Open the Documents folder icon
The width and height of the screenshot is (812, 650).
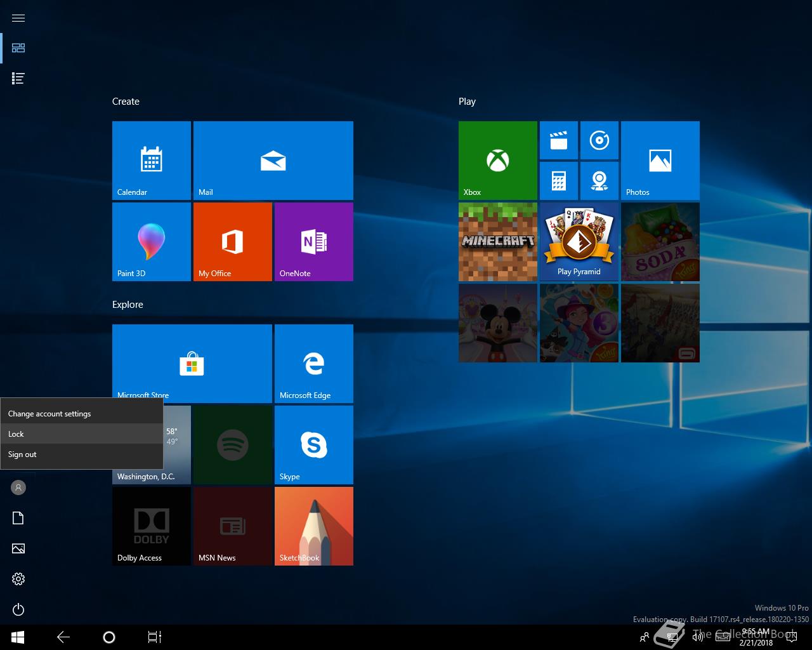click(x=18, y=518)
